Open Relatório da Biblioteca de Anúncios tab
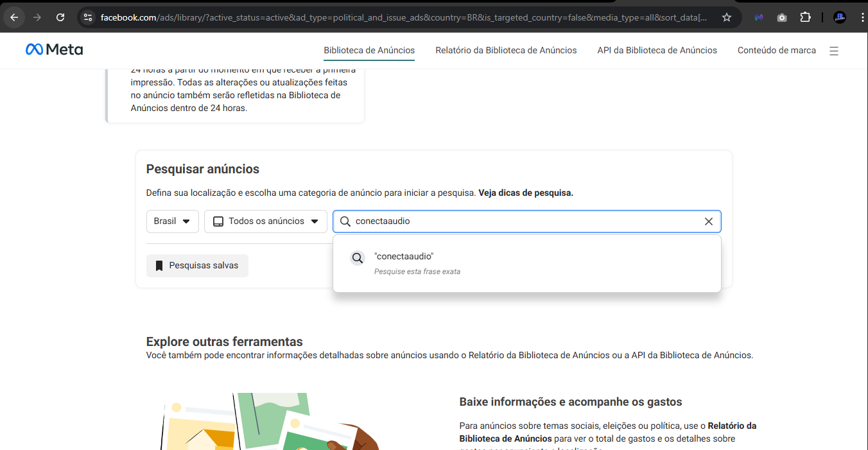Image resolution: width=868 pixels, height=450 pixels. coord(506,50)
